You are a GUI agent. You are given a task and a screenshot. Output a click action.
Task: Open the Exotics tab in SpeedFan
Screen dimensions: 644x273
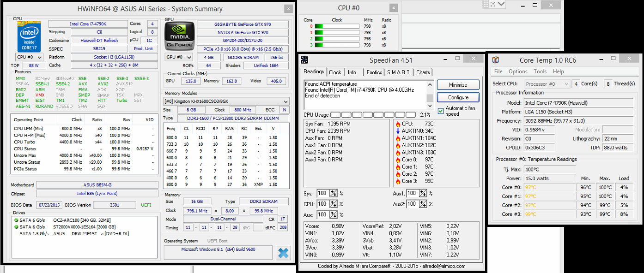click(x=374, y=72)
